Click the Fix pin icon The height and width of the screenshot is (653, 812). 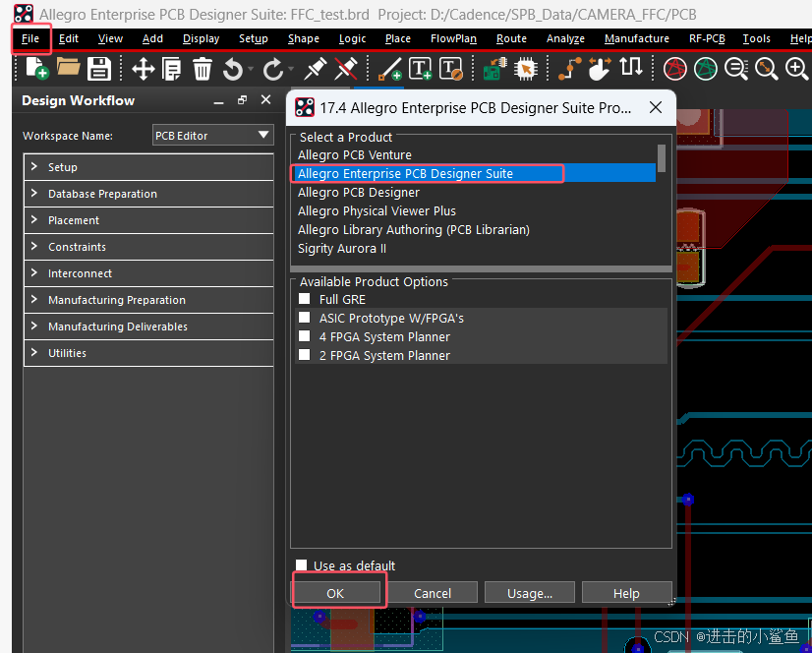tap(315, 69)
